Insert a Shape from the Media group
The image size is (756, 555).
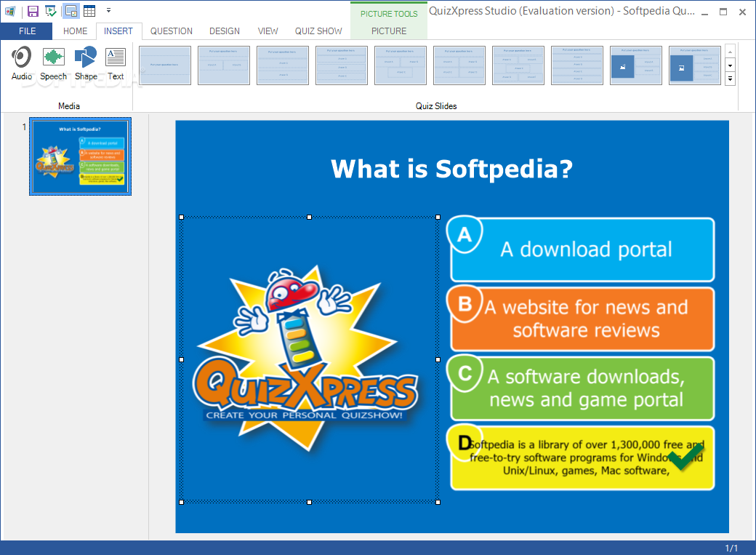[x=86, y=63]
